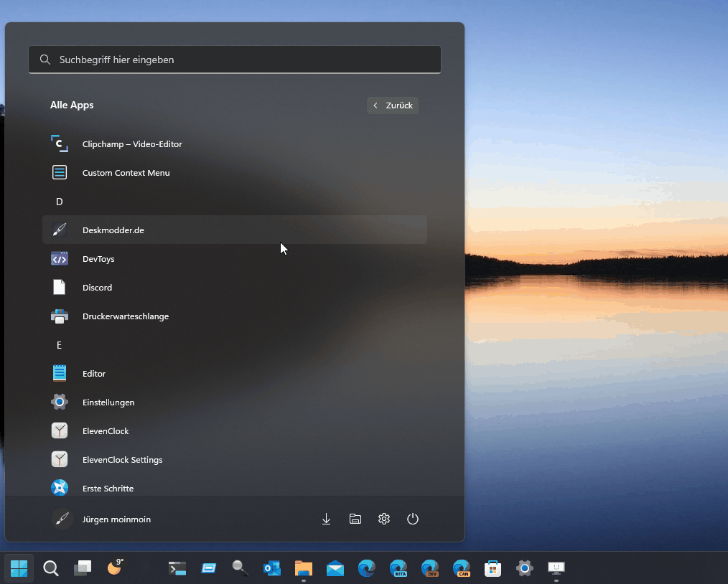The width and height of the screenshot is (728, 584).
Task: Open the Settings gear on taskbar
Action: click(525, 568)
